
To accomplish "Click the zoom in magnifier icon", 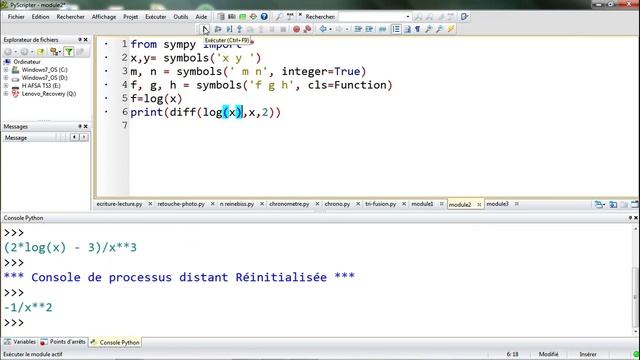I will [429, 29].
